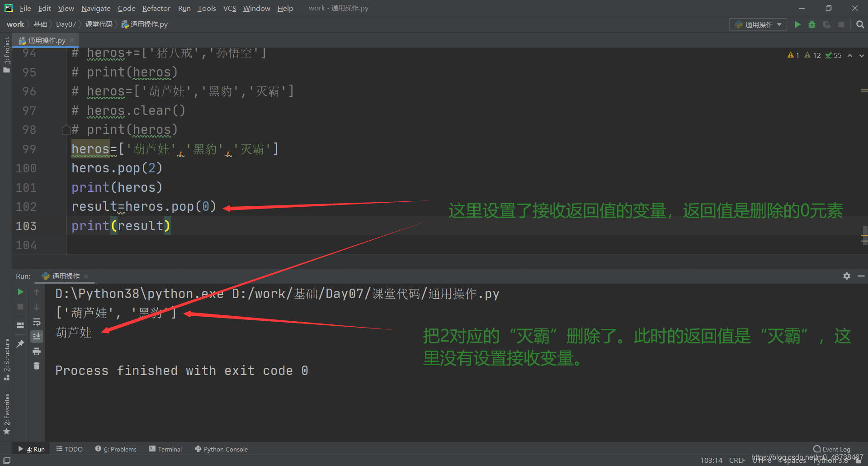The height and width of the screenshot is (466, 868).
Task: Open the Terminal tool window
Action: (x=165, y=449)
